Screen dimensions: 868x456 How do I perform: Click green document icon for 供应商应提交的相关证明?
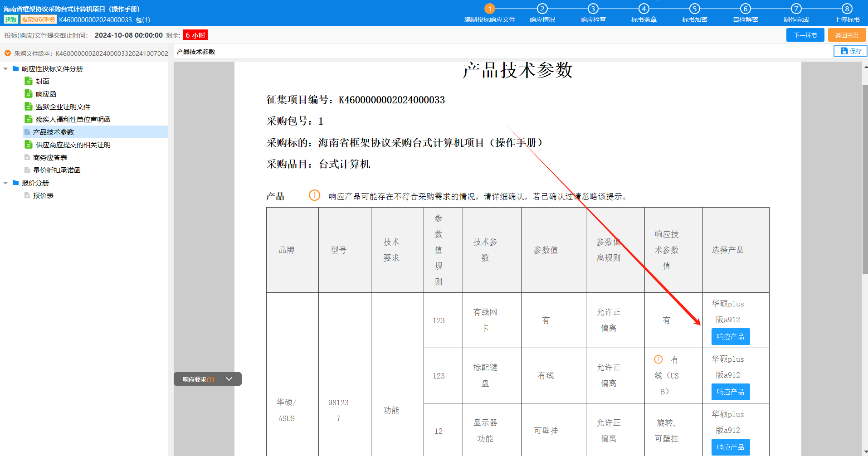pos(29,145)
